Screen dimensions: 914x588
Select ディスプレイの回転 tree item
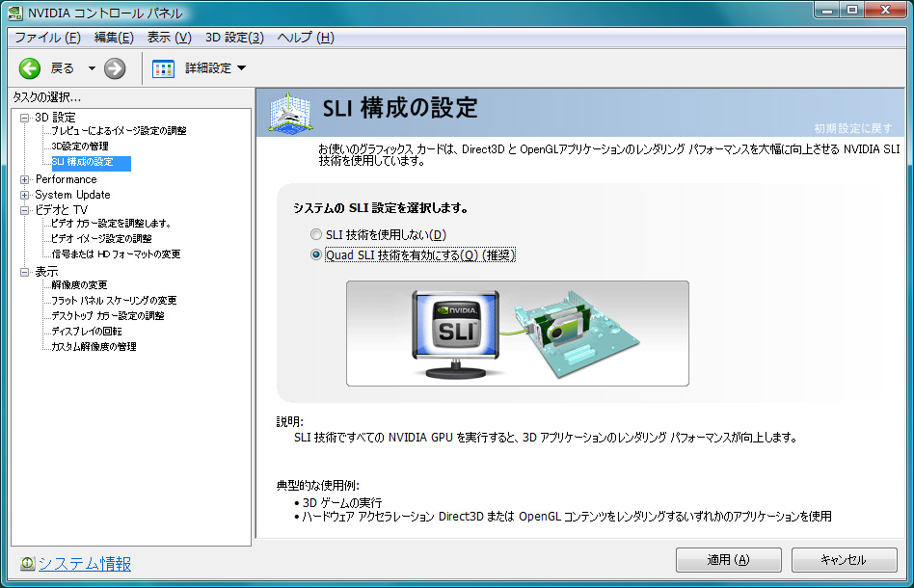86,331
